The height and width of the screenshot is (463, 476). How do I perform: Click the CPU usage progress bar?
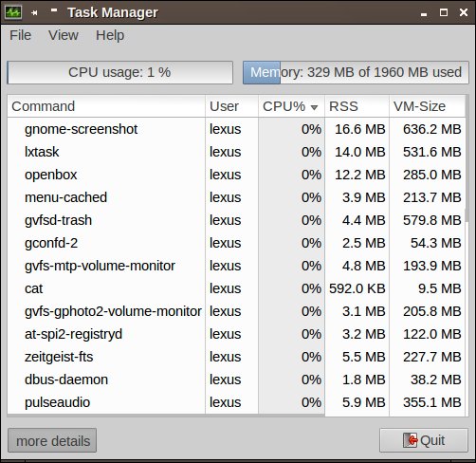click(x=119, y=72)
